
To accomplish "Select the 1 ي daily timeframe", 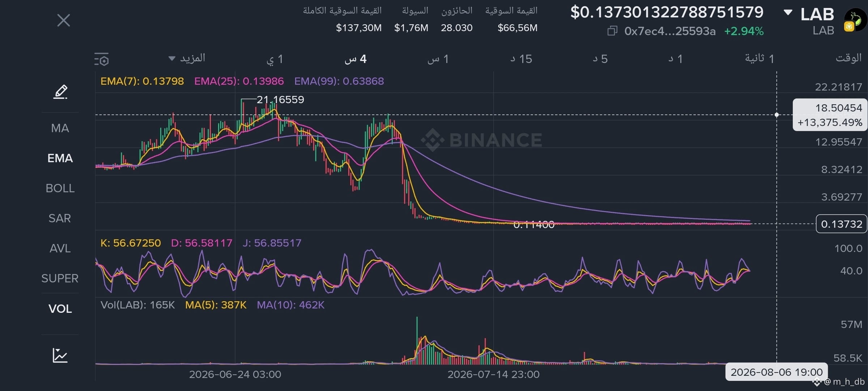I will pyautogui.click(x=275, y=59).
